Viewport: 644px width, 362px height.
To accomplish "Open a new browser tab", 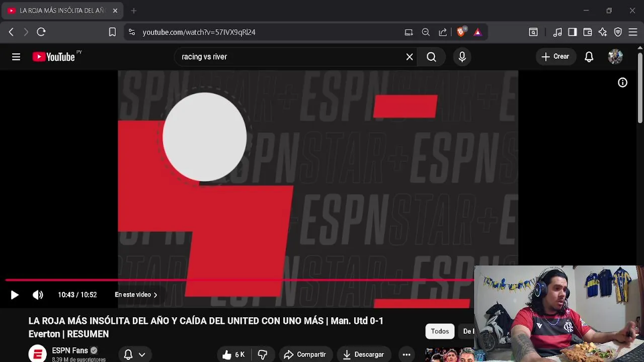I will pos(134,11).
